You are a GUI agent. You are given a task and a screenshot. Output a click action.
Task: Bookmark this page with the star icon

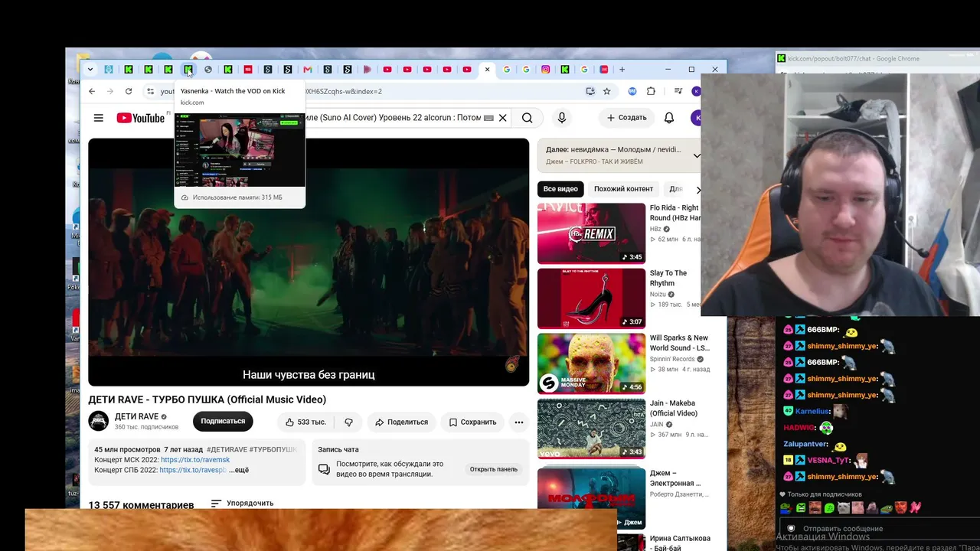click(607, 91)
